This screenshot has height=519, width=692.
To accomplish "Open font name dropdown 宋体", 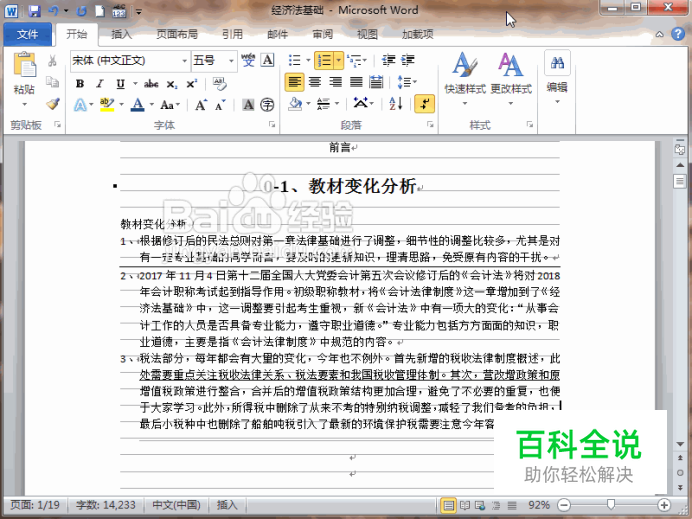I will point(185,60).
